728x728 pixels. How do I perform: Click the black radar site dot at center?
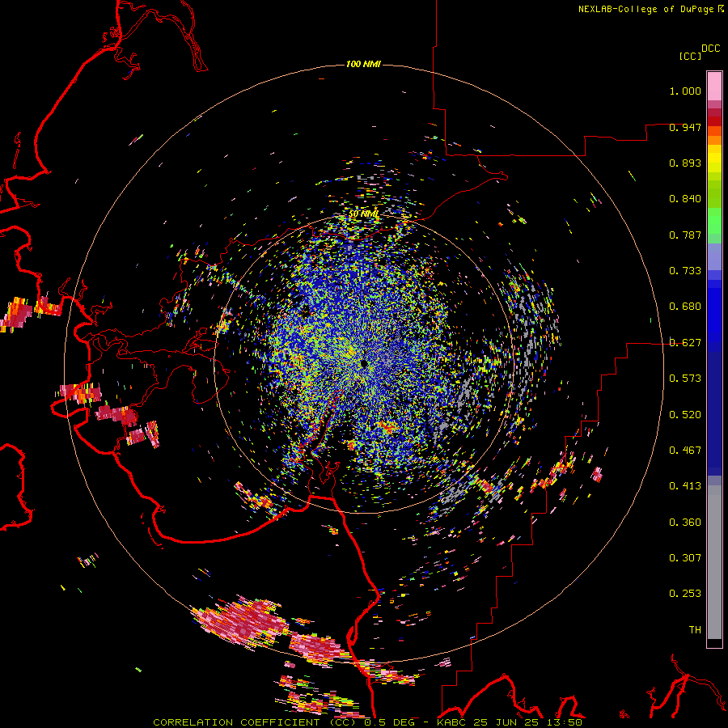pos(363,363)
